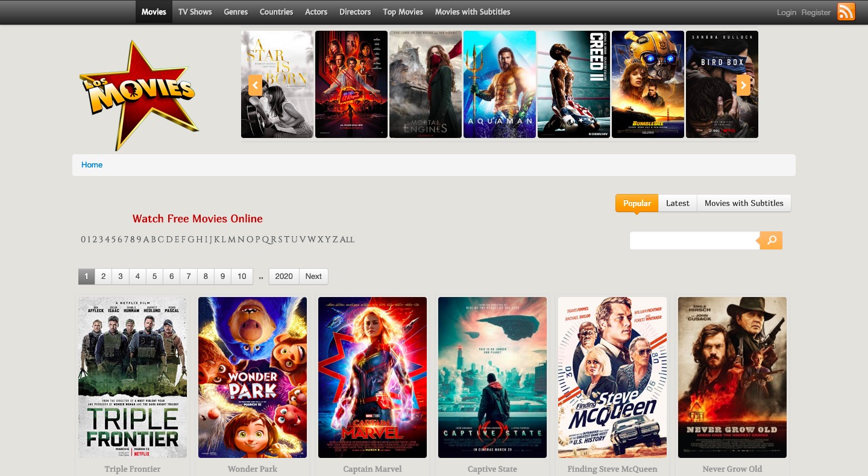
Task: Open the Movies menu item
Action: pyautogui.click(x=154, y=11)
